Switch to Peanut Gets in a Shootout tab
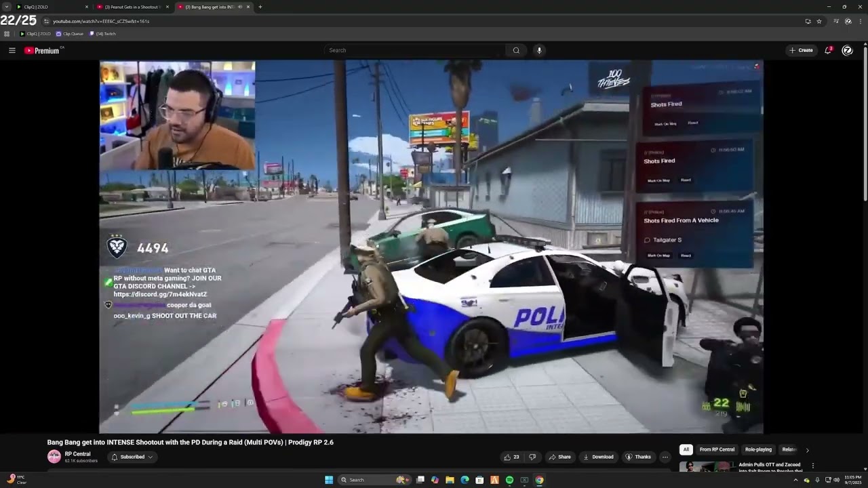Viewport: 868px width, 488px height. coord(133,7)
